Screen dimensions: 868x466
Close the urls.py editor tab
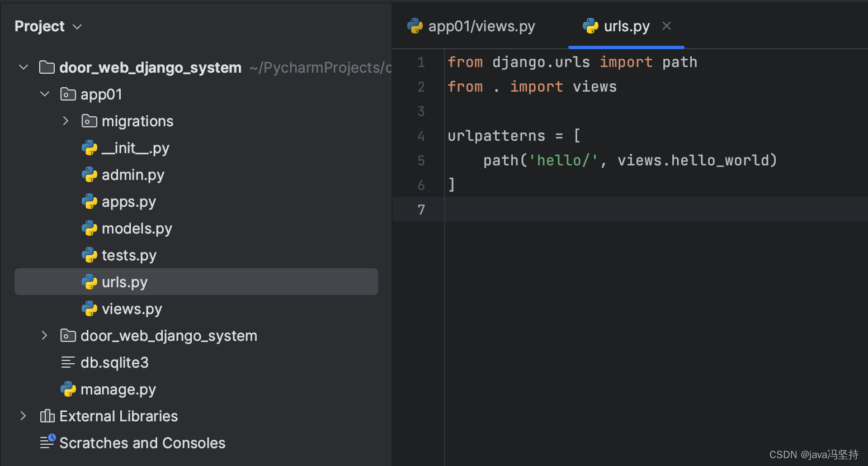[x=667, y=26]
